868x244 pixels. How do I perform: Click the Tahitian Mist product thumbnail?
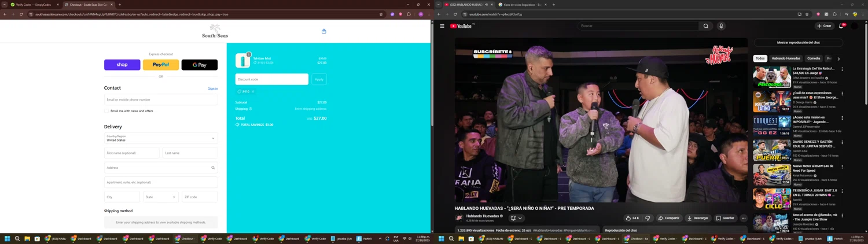pos(242,60)
